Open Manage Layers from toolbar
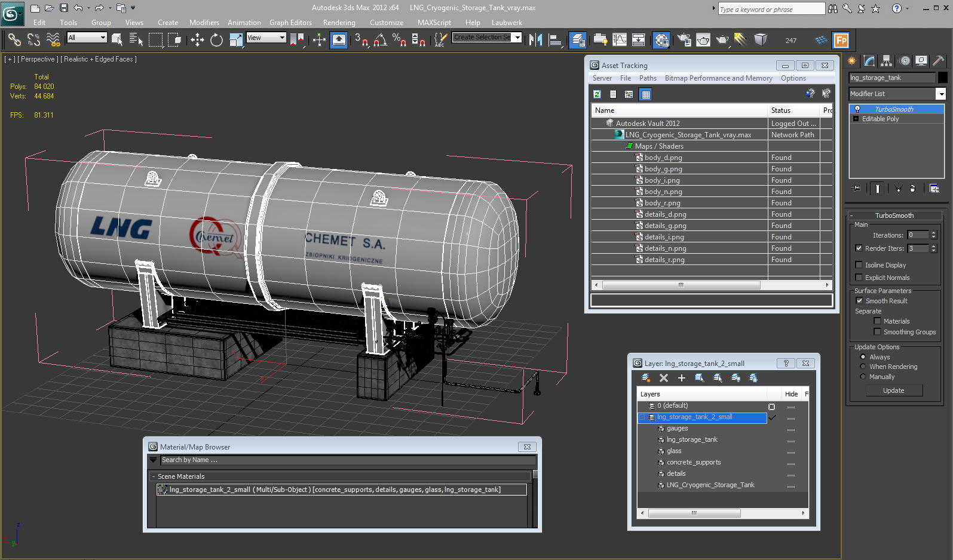Screen dimensions: 953x560 point(578,40)
